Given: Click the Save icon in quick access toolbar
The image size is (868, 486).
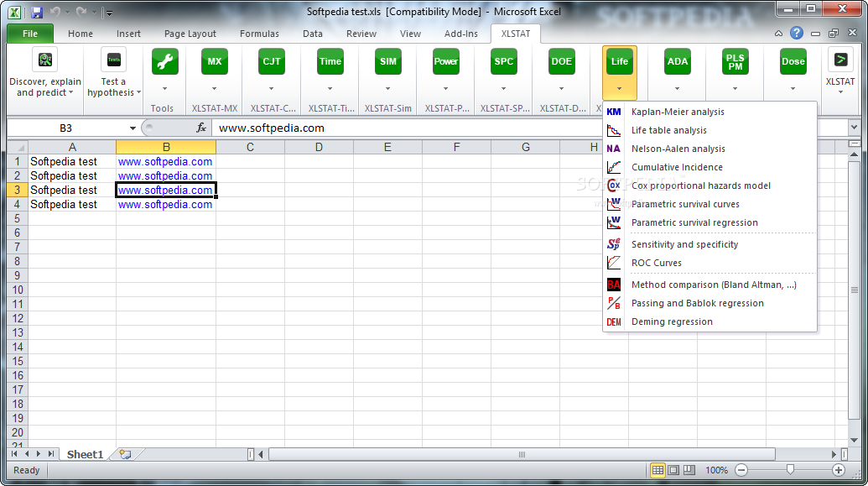Looking at the screenshot, I should tap(37, 12).
